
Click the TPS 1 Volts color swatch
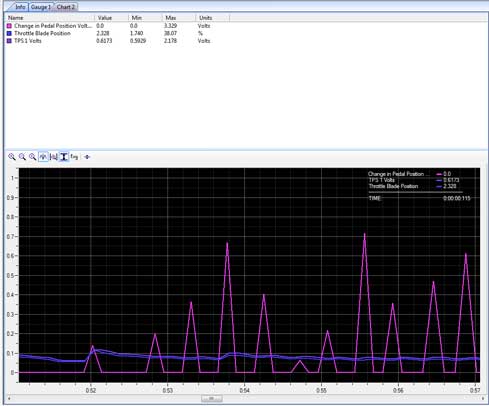click(x=9, y=41)
